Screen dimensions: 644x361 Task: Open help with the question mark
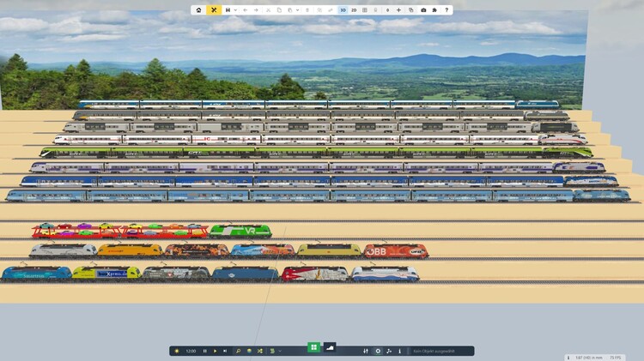coord(447,9)
